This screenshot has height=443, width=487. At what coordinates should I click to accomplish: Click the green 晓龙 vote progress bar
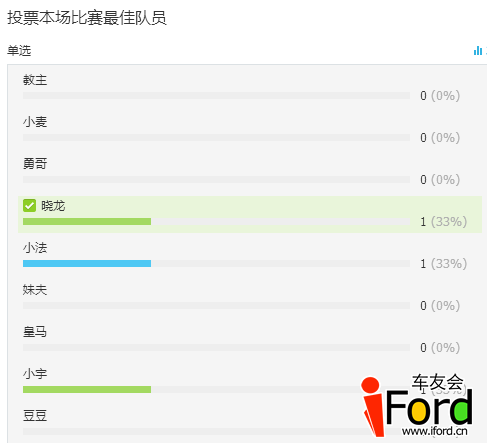pyautogui.click(x=87, y=222)
